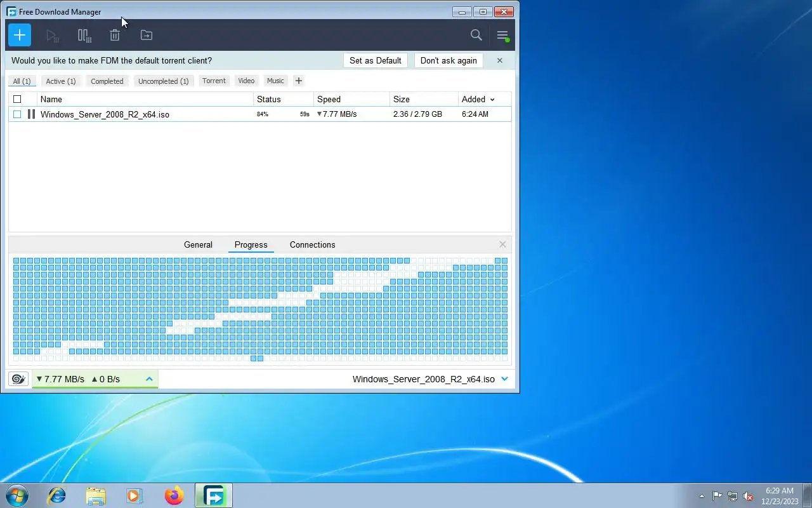Collapse details via bottom file name chevron

tap(504, 379)
